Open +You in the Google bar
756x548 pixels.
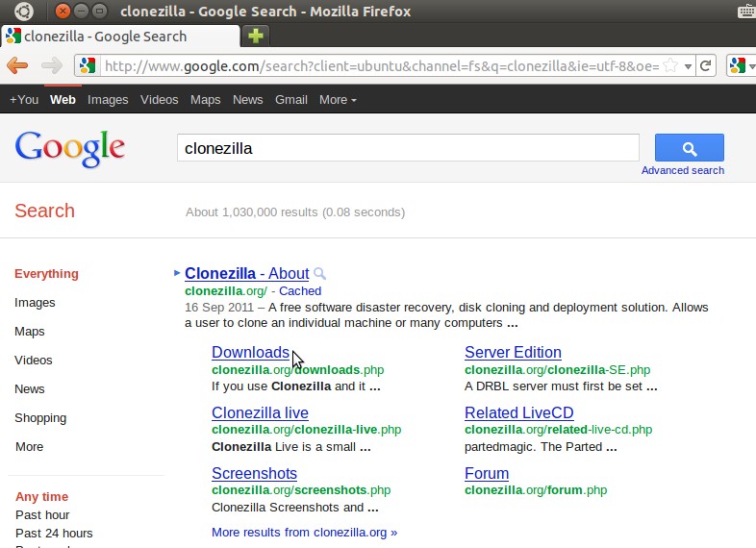24,100
